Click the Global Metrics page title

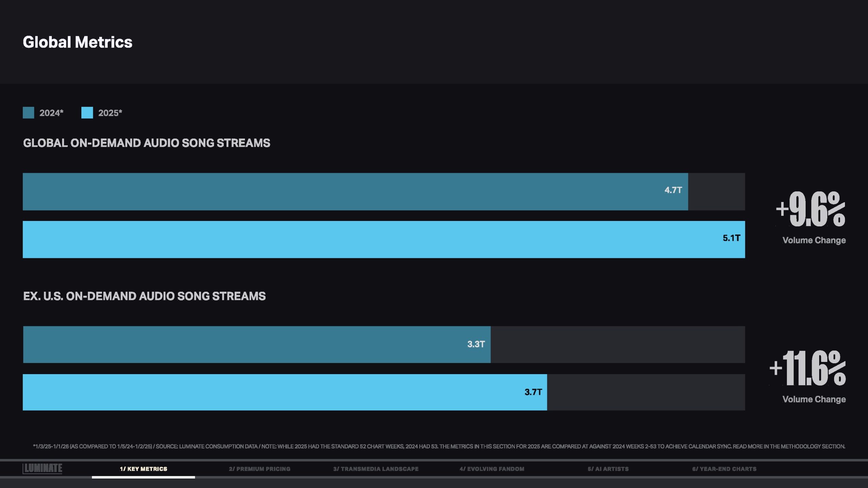click(x=78, y=42)
